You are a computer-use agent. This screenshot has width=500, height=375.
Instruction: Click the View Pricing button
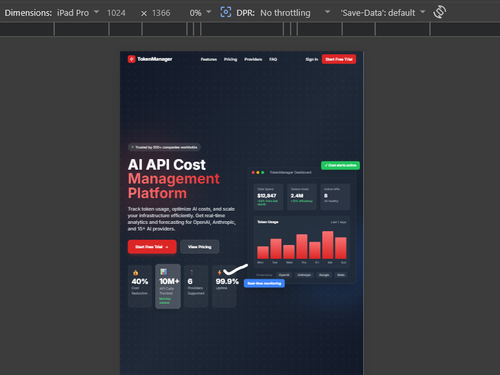pyautogui.click(x=199, y=247)
